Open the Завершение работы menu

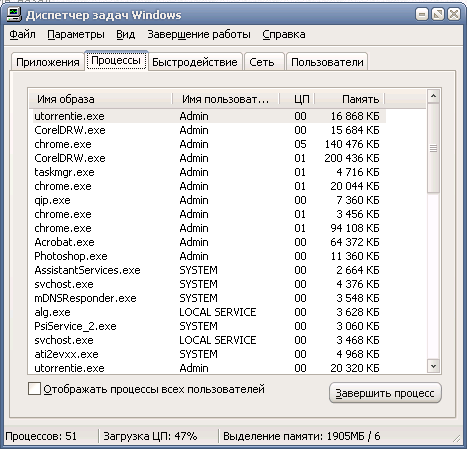click(199, 34)
